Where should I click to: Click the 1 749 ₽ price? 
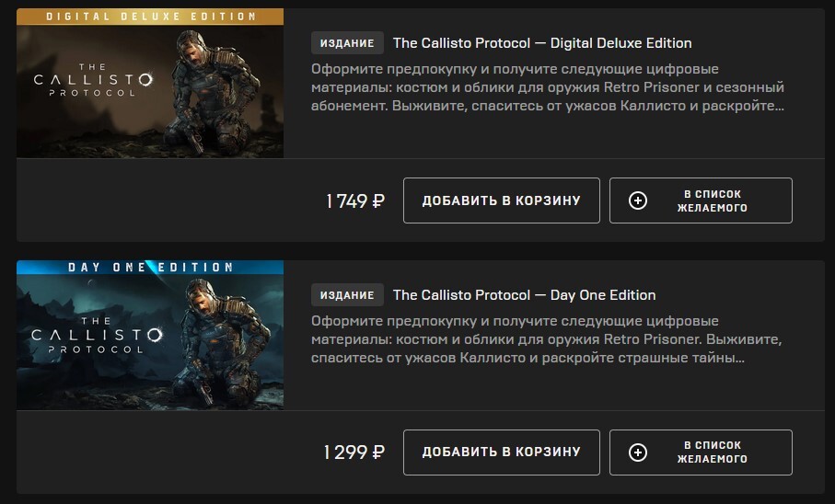tap(354, 200)
